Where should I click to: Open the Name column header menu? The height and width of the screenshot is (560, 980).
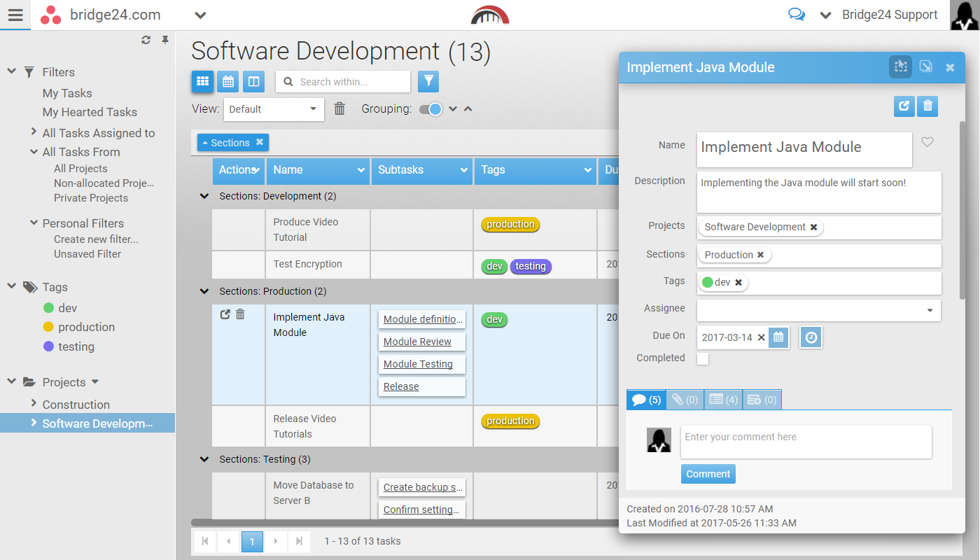pyautogui.click(x=361, y=170)
